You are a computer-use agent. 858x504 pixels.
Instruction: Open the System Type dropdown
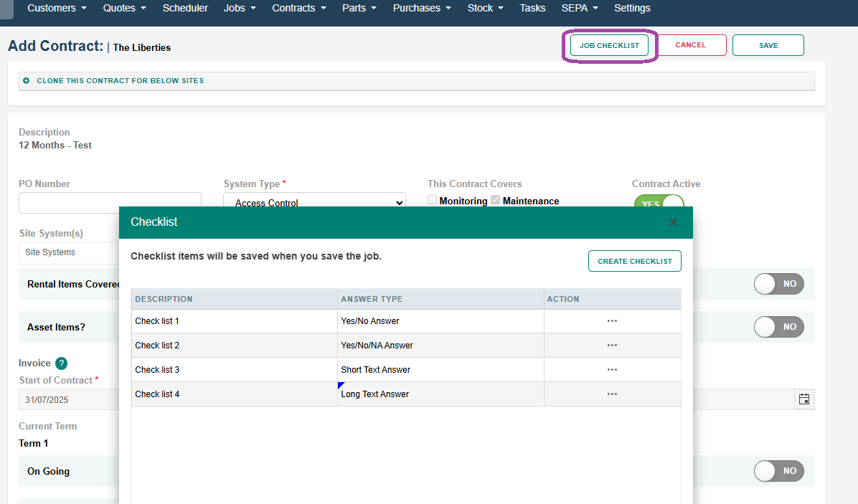click(x=314, y=203)
